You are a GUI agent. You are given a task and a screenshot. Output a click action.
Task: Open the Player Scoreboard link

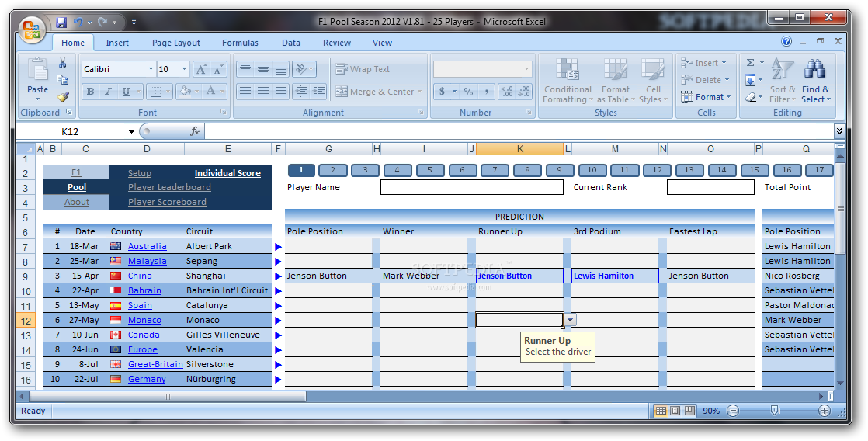[x=167, y=202]
